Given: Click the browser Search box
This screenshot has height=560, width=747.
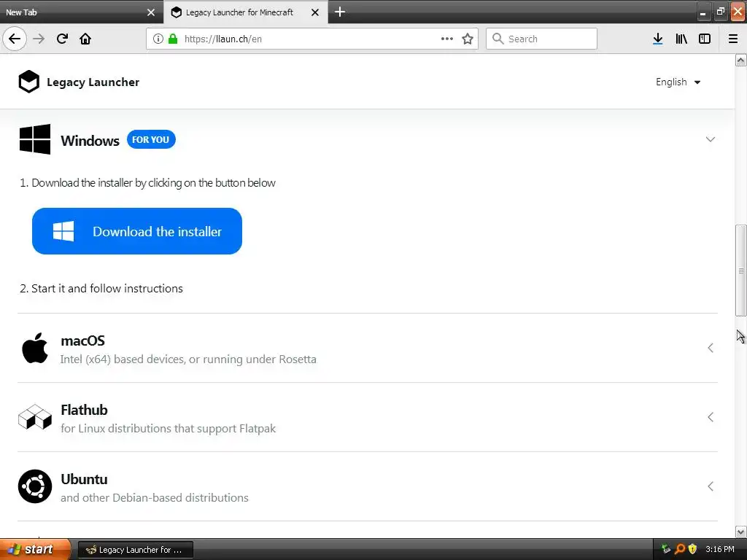Looking at the screenshot, I should pos(541,39).
